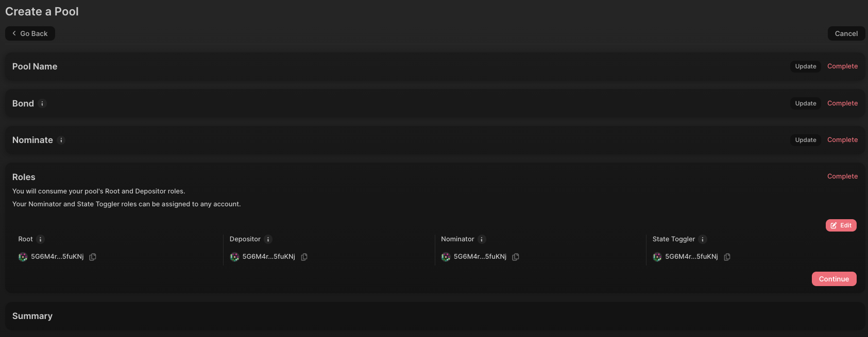The image size is (868, 337).
Task: View info about the Root role
Action: pos(39,239)
